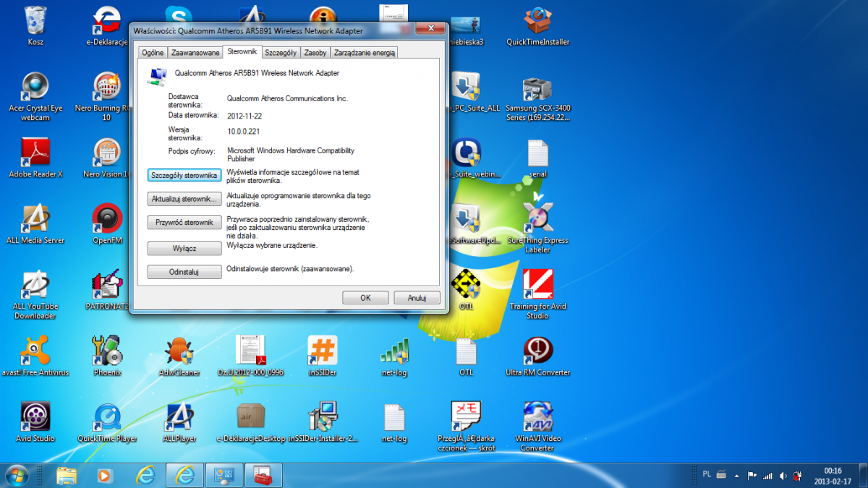This screenshot has height=488, width=868.
Task: Click driver version text 10.0.0.221
Action: pos(244,132)
